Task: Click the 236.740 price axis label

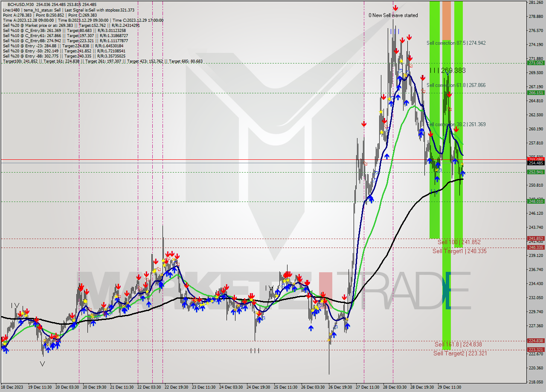Action: (536, 270)
